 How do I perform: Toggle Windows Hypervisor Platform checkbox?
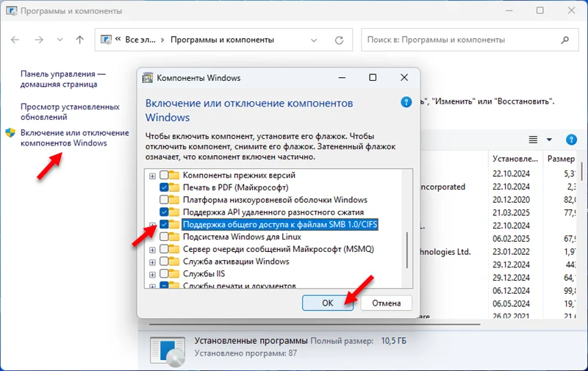164,200
